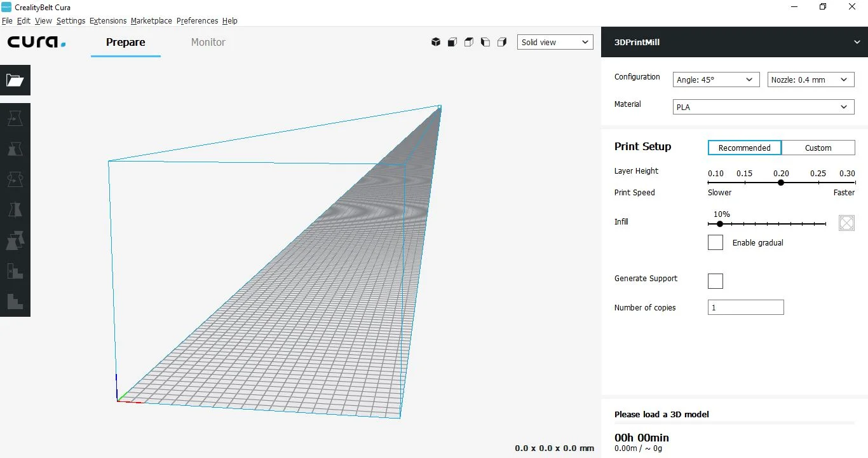Click the "Faster" print speed label
The width and height of the screenshot is (868, 458).
coord(844,192)
